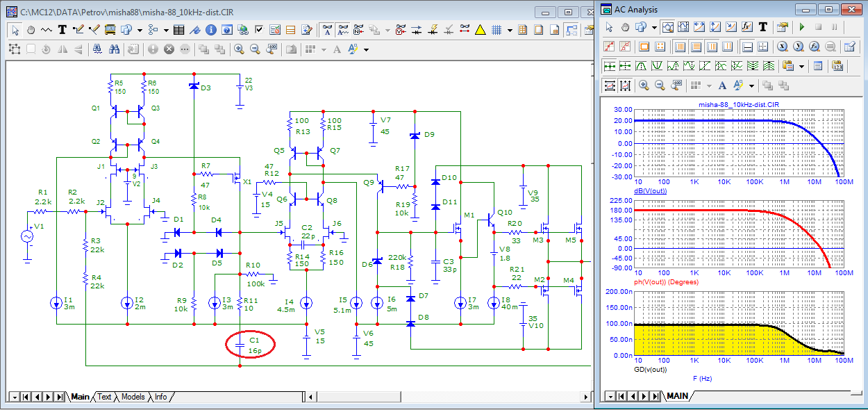Select the orthogonal Wire drawing tool
Viewport: 868px width, 410px height.
pos(78,30)
